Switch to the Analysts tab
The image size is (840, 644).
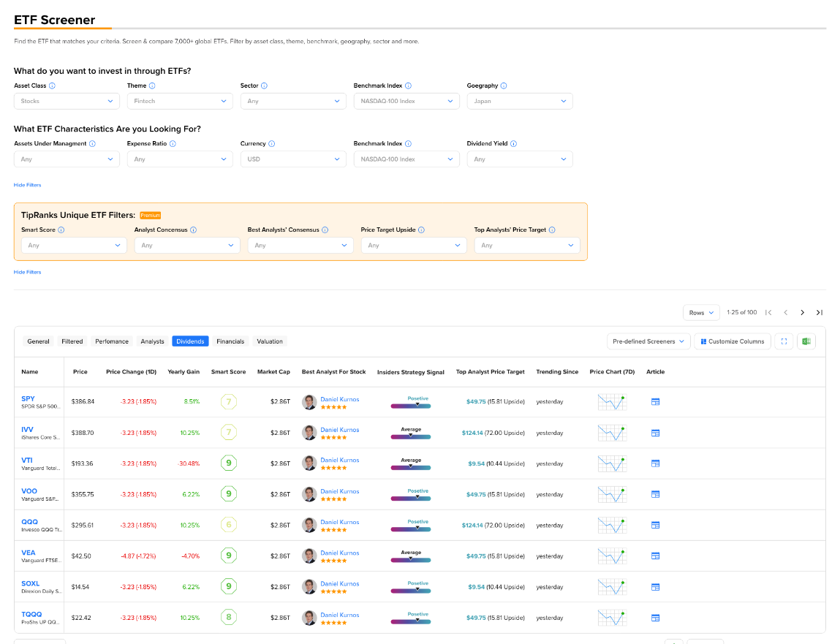tap(152, 341)
